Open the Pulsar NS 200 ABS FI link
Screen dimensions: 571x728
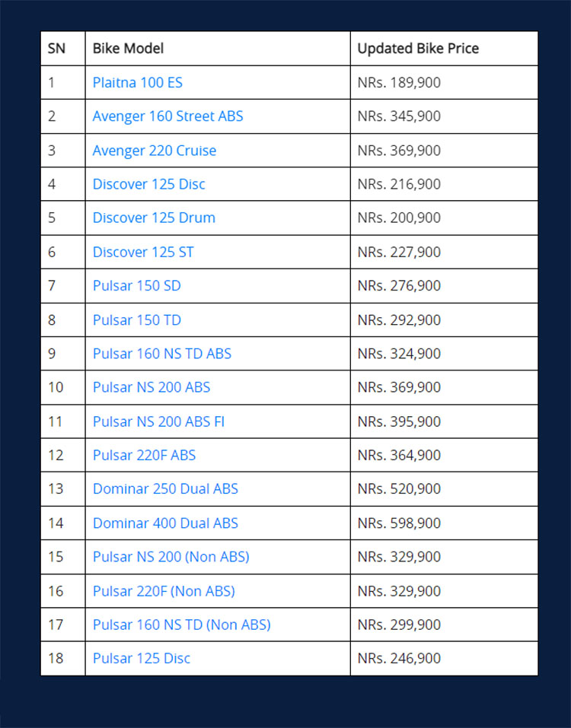click(x=158, y=421)
